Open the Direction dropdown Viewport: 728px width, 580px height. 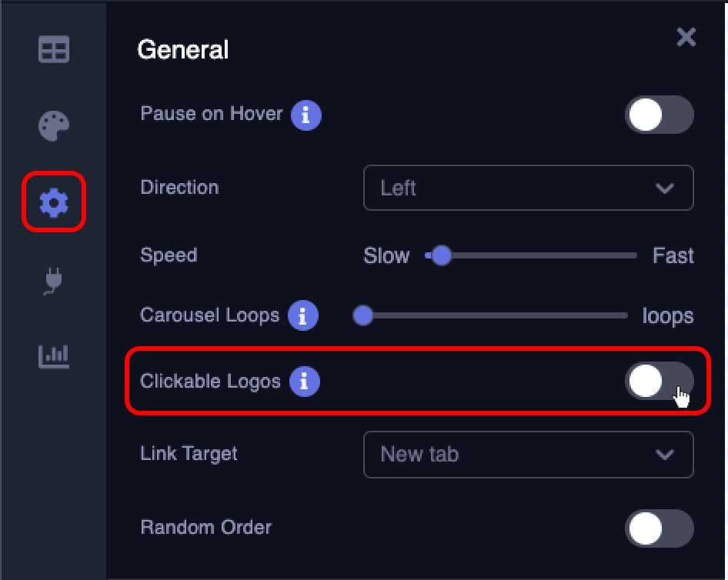click(528, 188)
